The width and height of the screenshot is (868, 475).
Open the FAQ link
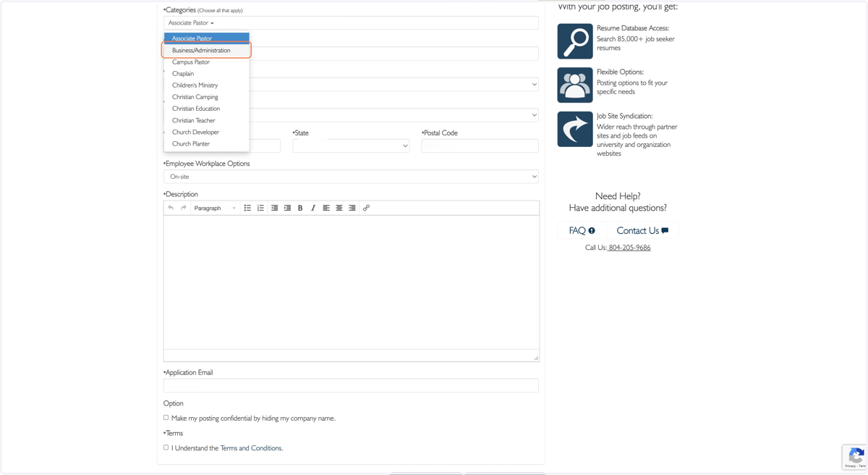coord(582,230)
